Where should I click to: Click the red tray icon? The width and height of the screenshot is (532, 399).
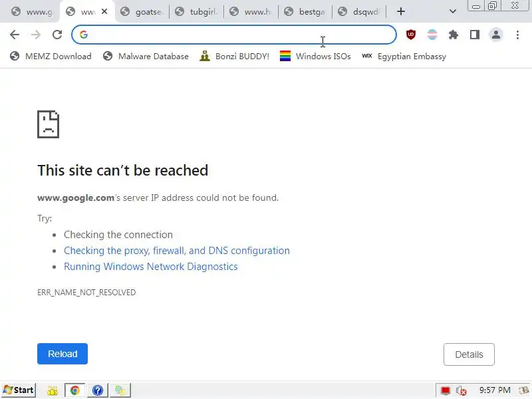click(x=446, y=391)
